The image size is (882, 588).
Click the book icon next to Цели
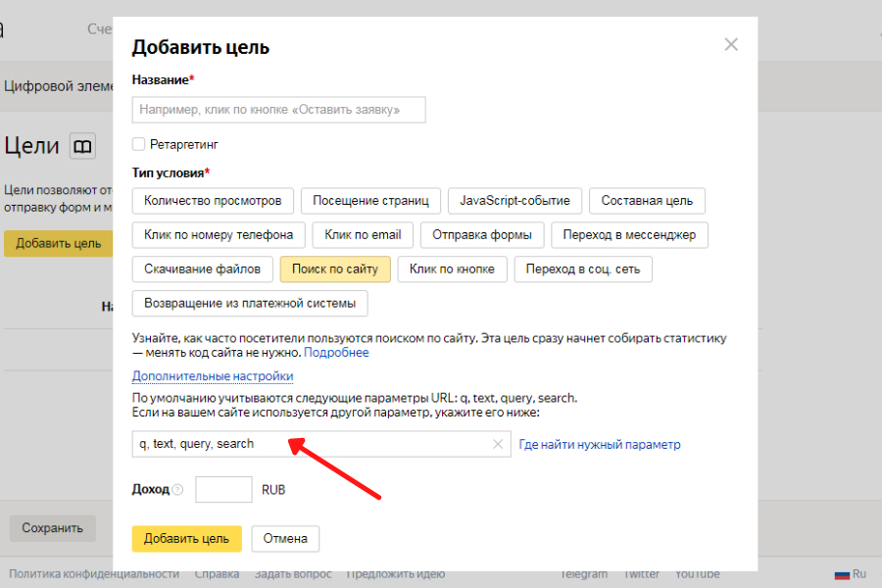pos(83,147)
